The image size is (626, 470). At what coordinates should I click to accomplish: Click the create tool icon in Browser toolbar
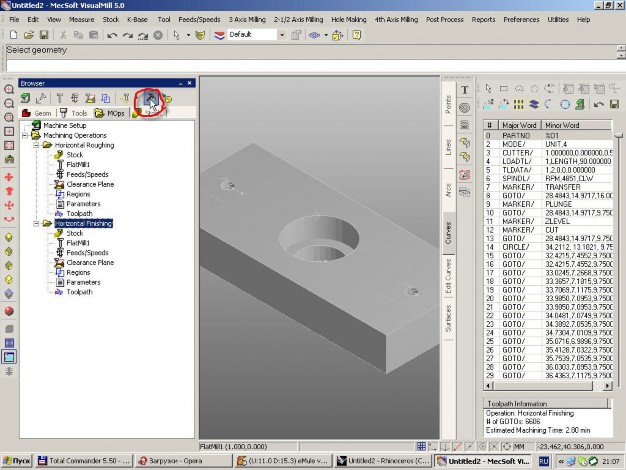tap(59, 98)
